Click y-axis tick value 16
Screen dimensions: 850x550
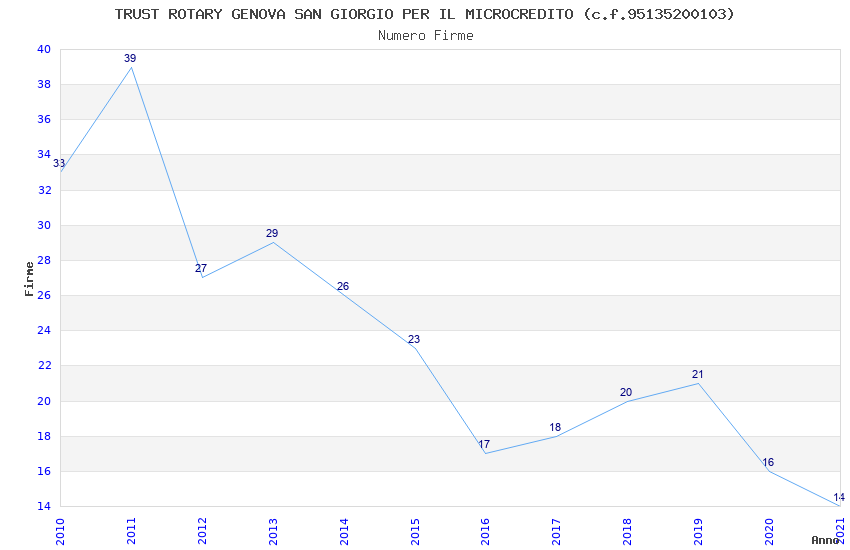pos(44,471)
